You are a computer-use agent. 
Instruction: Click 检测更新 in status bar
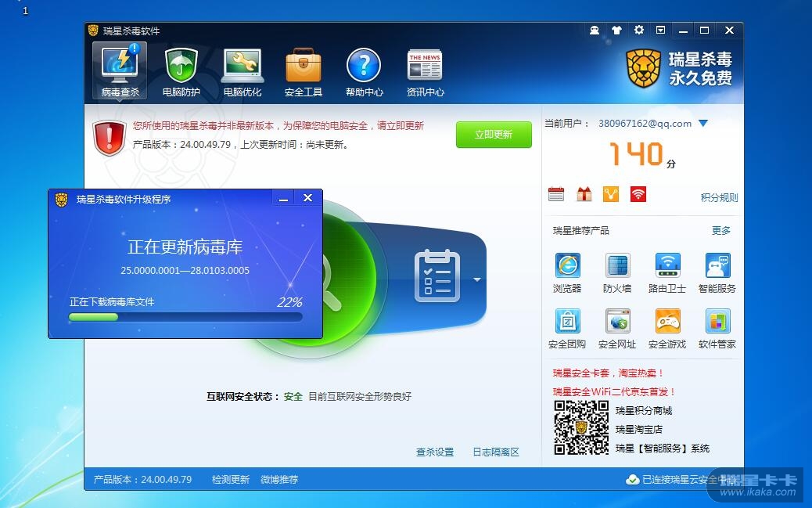231,480
